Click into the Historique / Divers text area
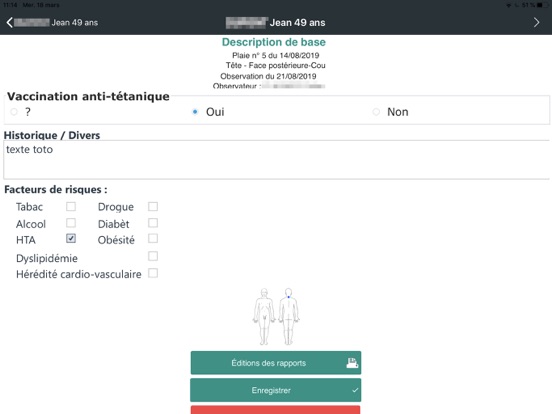This screenshot has width=552, height=414. (276, 160)
